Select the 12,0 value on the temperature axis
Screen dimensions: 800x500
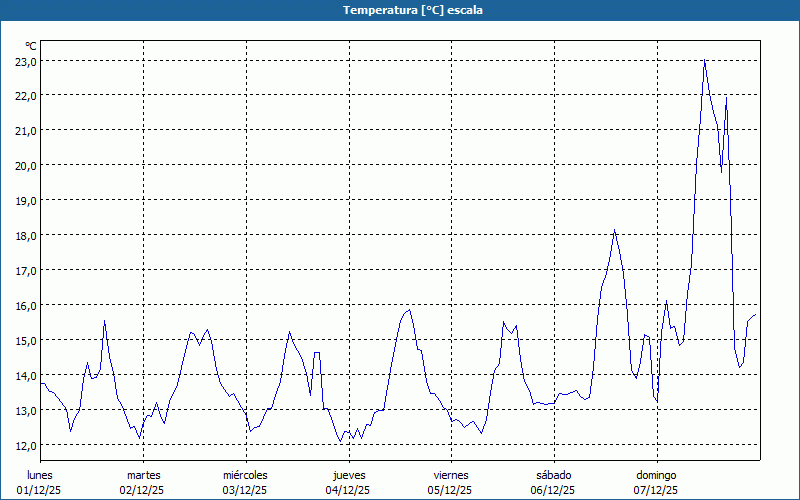coord(26,445)
